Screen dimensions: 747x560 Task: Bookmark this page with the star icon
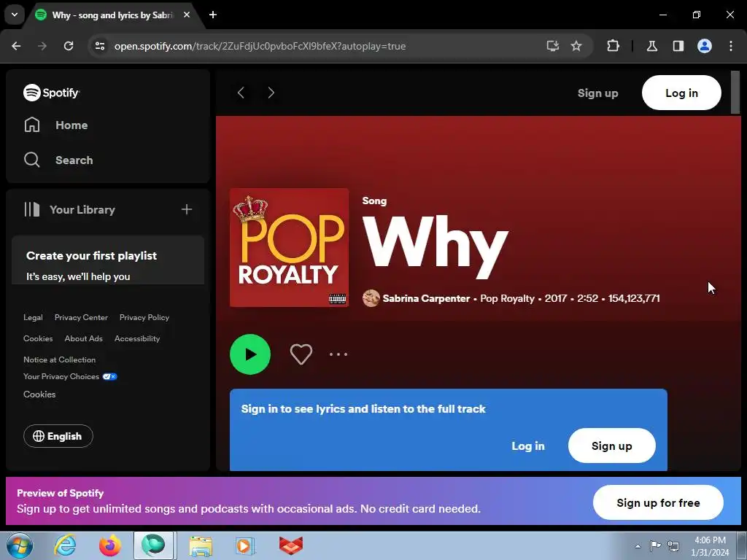(576, 46)
